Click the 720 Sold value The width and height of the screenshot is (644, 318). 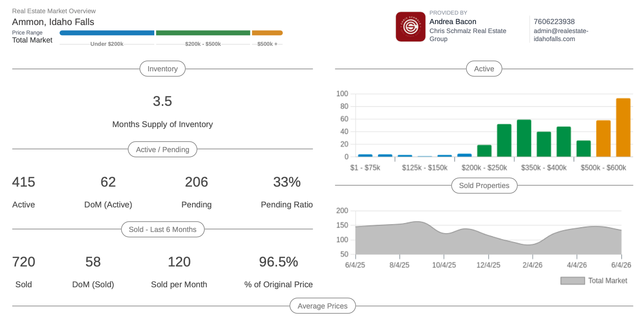click(x=24, y=262)
